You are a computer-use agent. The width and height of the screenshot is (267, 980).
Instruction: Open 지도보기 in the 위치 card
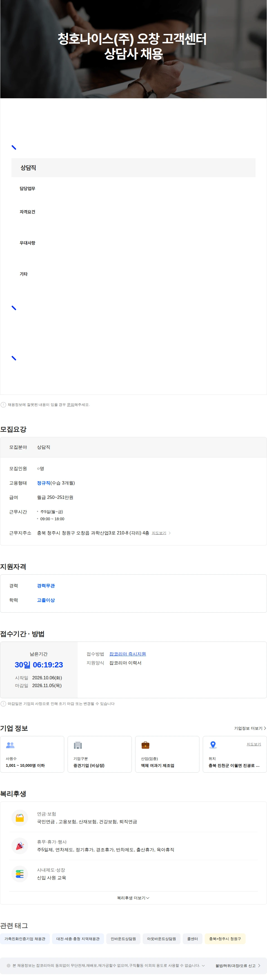[x=254, y=744]
